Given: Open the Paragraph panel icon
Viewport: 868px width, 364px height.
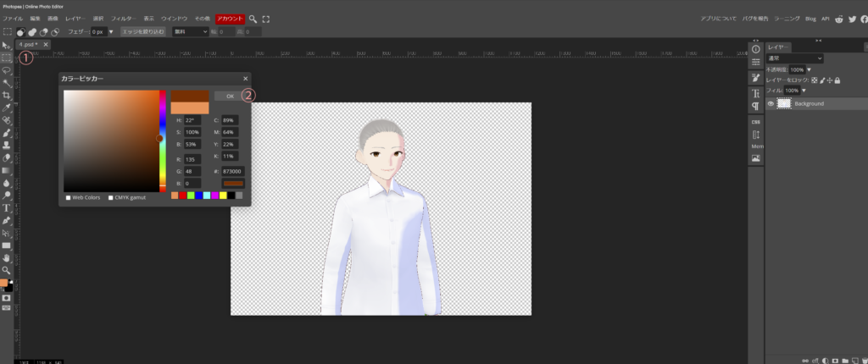Looking at the screenshot, I should (x=755, y=107).
